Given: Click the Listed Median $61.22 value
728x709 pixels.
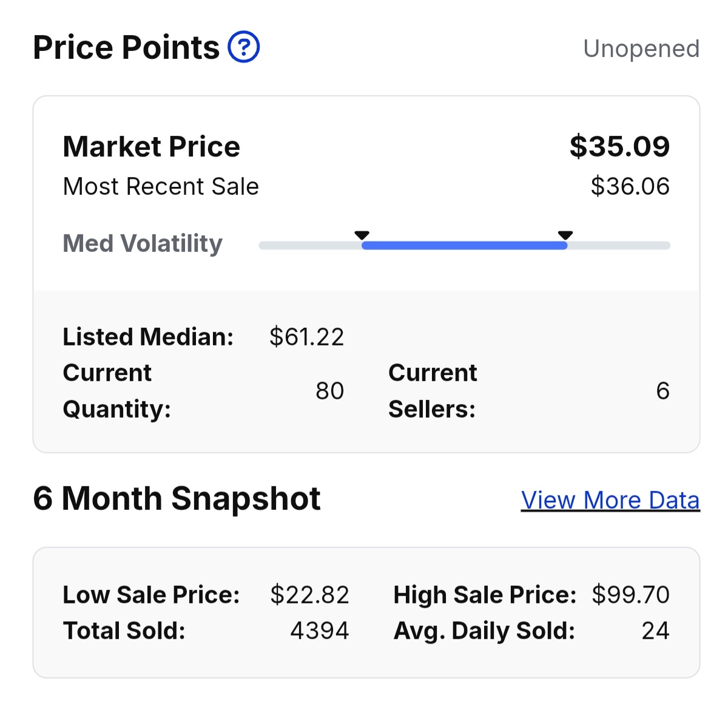Looking at the screenshot, I should coord(306,337).
